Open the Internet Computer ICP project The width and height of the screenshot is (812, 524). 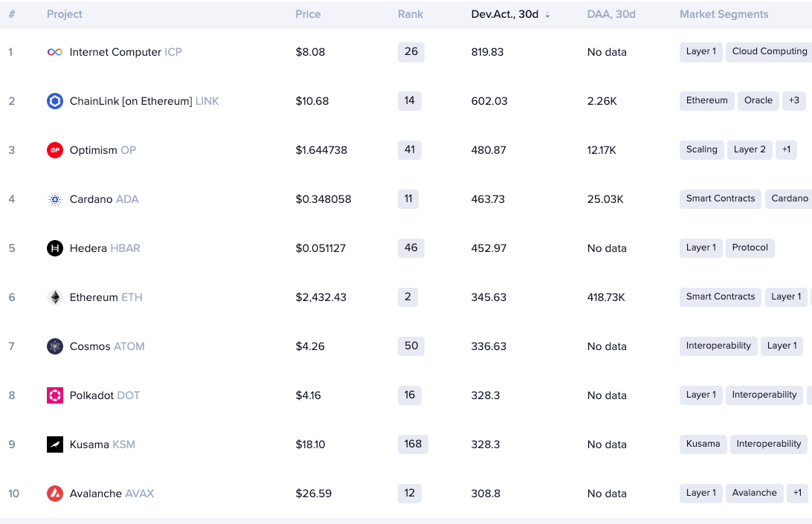126,52
